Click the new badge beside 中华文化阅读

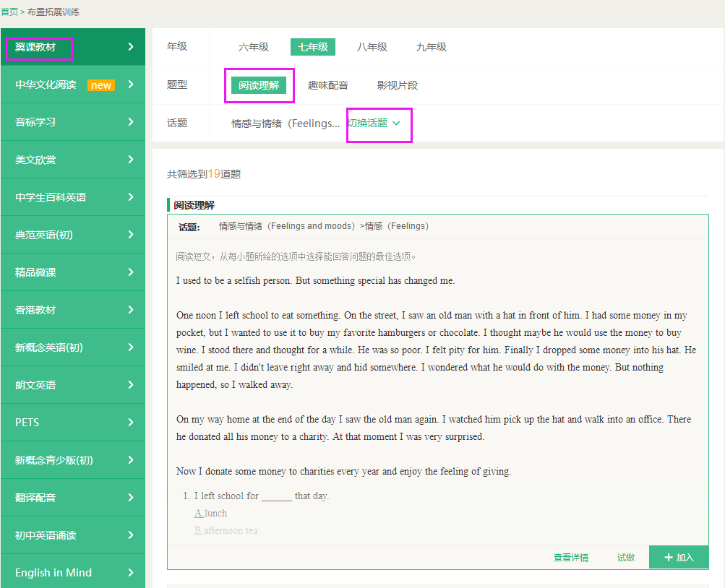(x=101, y=85)
